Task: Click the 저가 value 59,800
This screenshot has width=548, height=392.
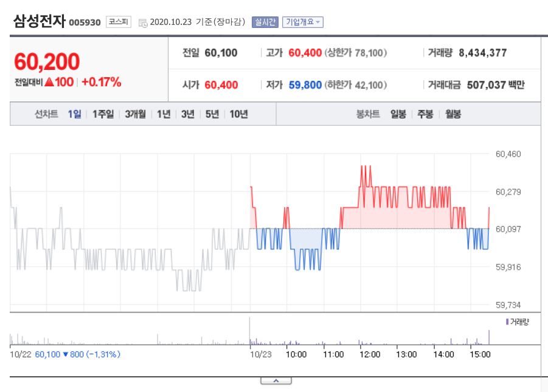Action: tap(305, 85)
